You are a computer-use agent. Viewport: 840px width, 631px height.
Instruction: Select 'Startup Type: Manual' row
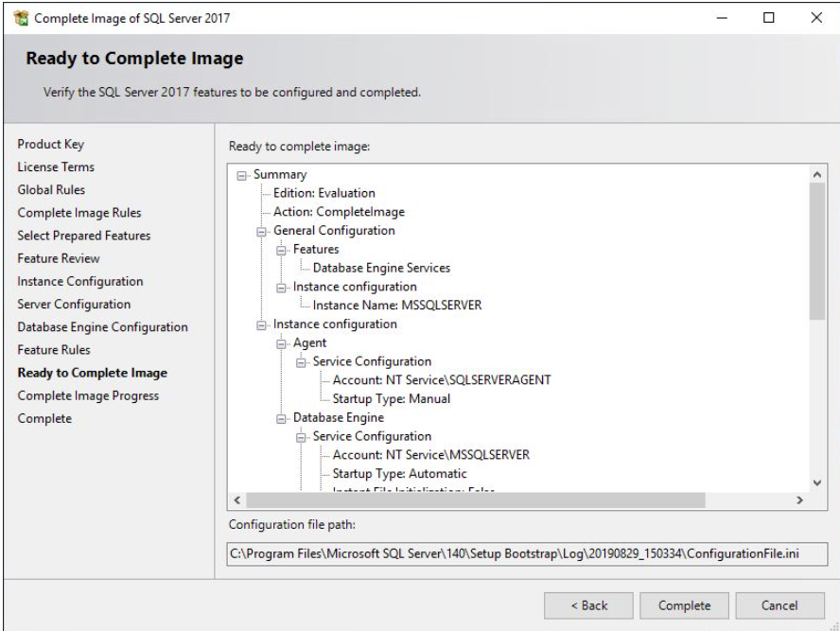point(391,399)
